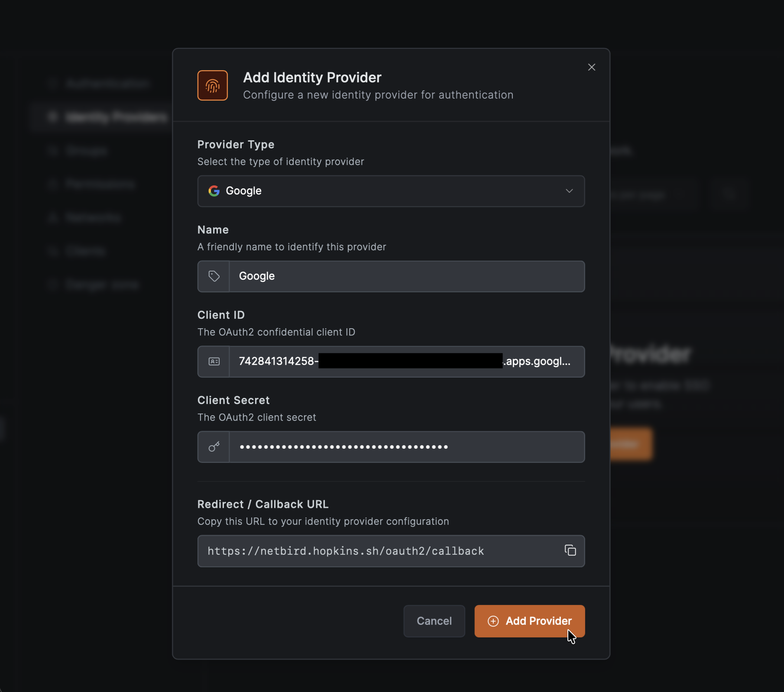Click the Google logo in provider selector

[214, 191]
